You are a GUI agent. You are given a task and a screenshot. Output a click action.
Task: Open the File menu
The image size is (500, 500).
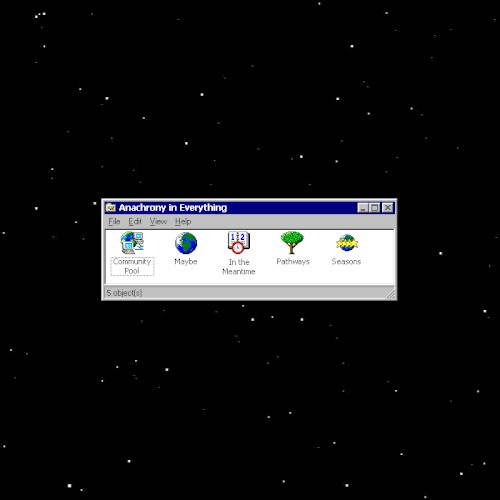(114, 222)
